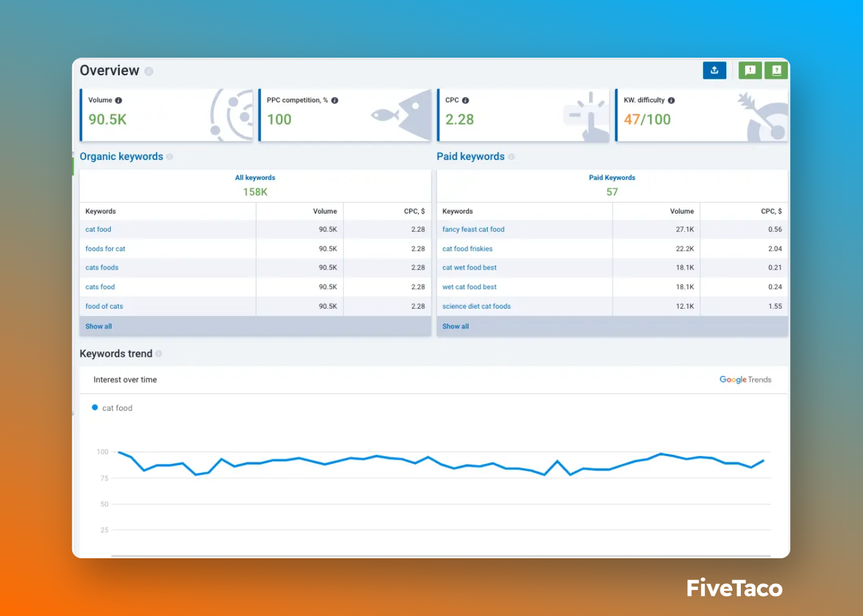Click Keywords column header in paid table
Viewport: 863px width, 616px height.
457,211
